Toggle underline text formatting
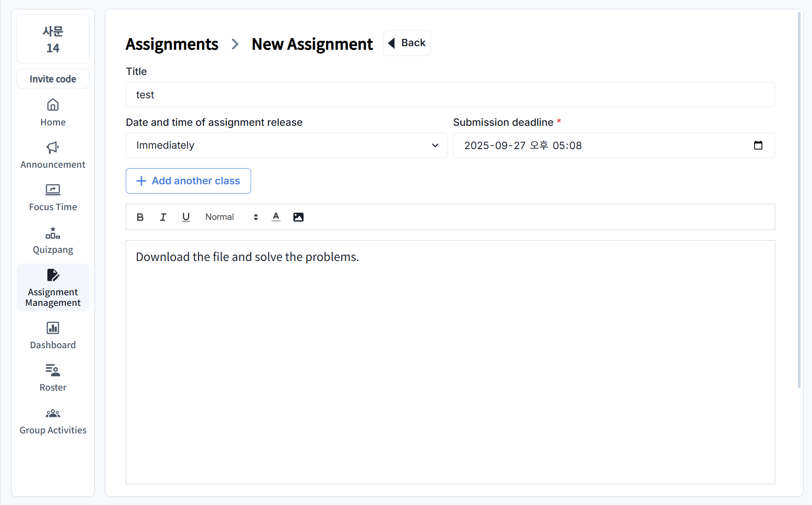Image resolution: width=812 pixels, height=505 pixels. [x=186, y=217]
